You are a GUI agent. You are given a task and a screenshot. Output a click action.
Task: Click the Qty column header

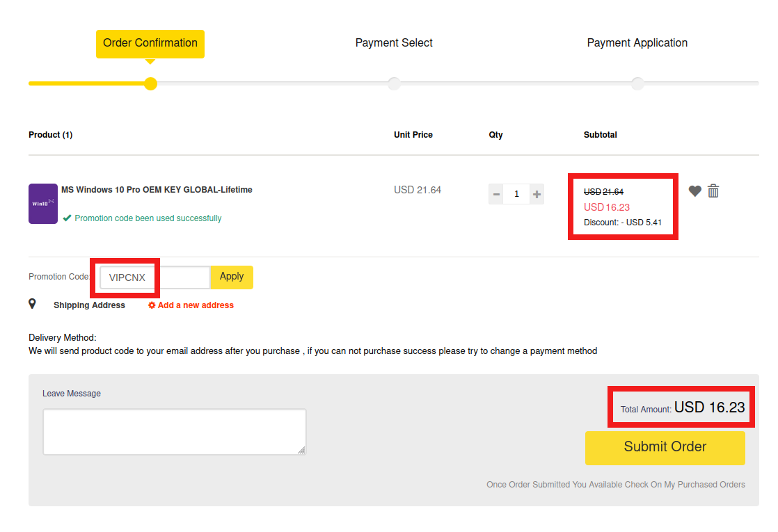tap(495, 135)
